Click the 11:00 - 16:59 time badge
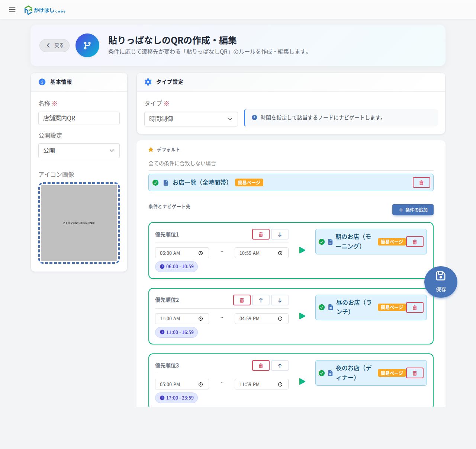The image size is (476, 449). (x=176, y=332)
